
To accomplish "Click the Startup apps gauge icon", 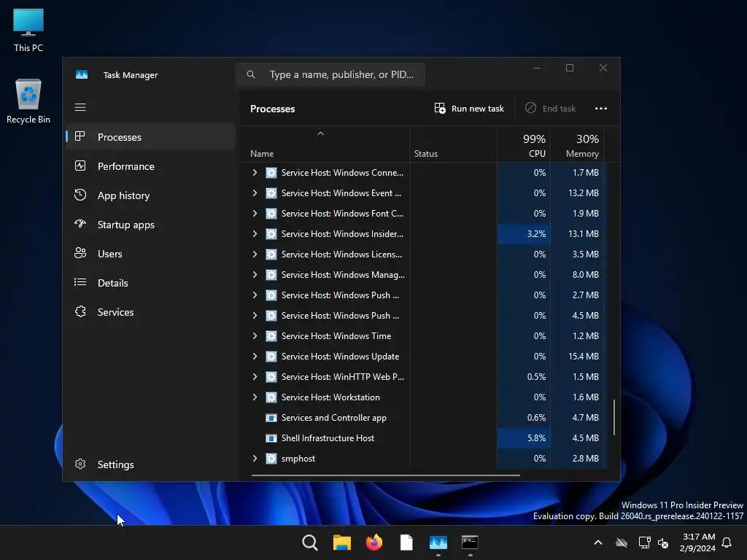I will [x=80, y=224].
